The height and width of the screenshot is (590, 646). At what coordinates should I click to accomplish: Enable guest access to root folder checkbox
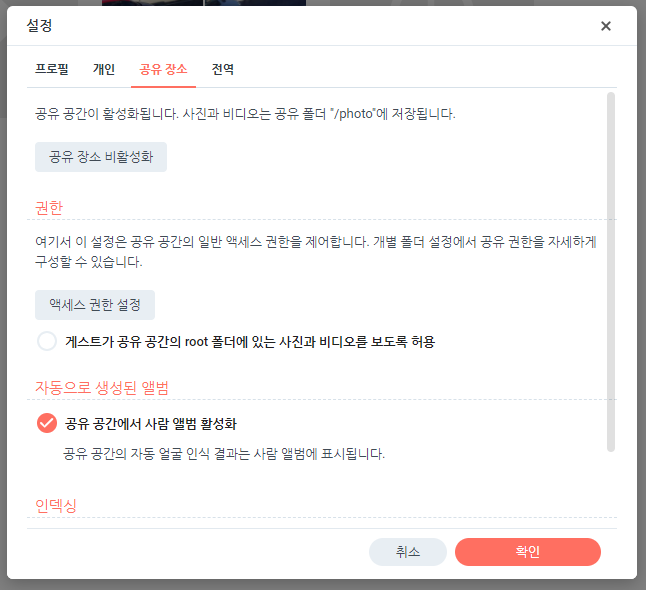coord(47,341)
